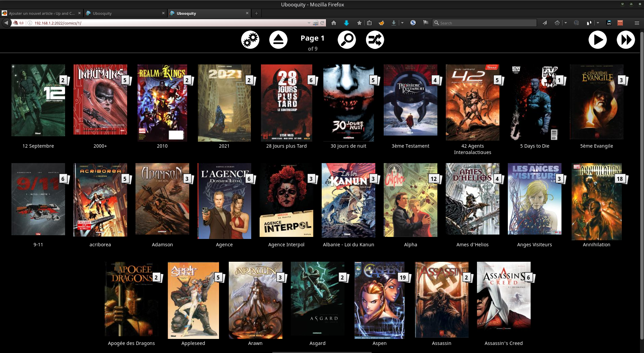The width and height of the screenshot is (644, 353).
Task: Open the Arawn comic cover
Action: click(x=256, y=300)
